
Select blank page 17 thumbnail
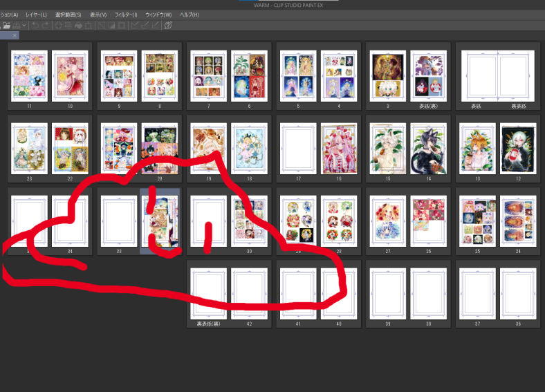[298, 149]
